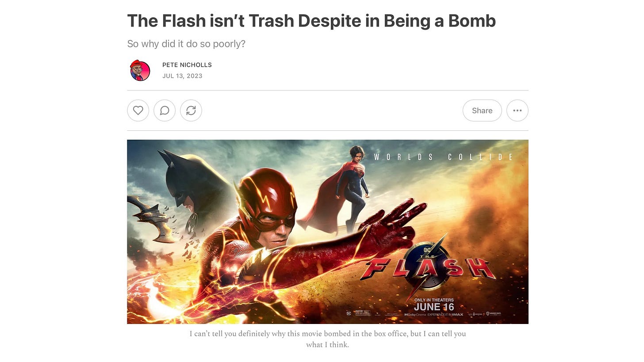Like the post with the heart icon

click(x=138, y=111)
